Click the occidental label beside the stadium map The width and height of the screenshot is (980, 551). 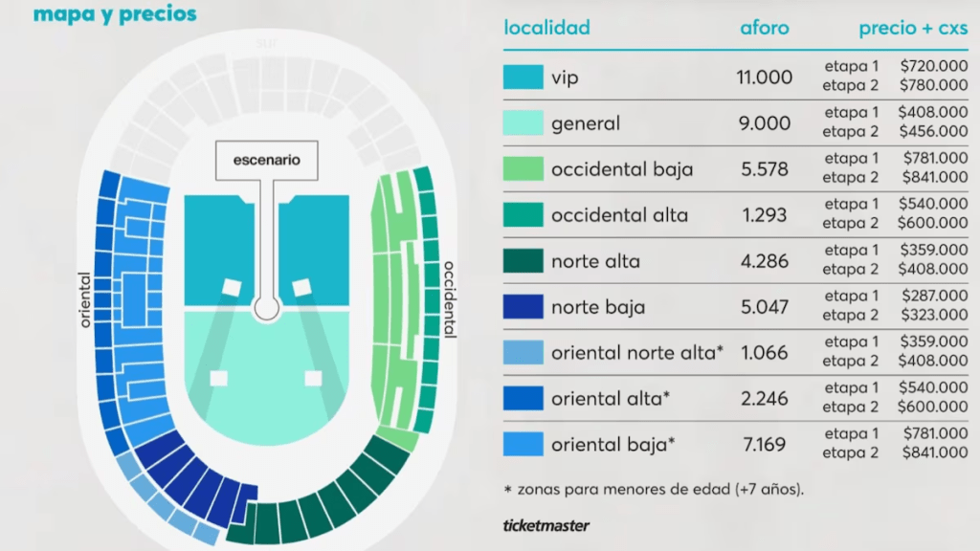pyautogui.click(x=449, y=298)
